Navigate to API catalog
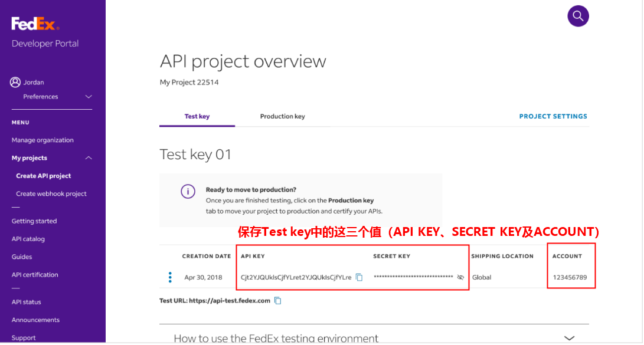Screen dimensions: 644x345 28,239
